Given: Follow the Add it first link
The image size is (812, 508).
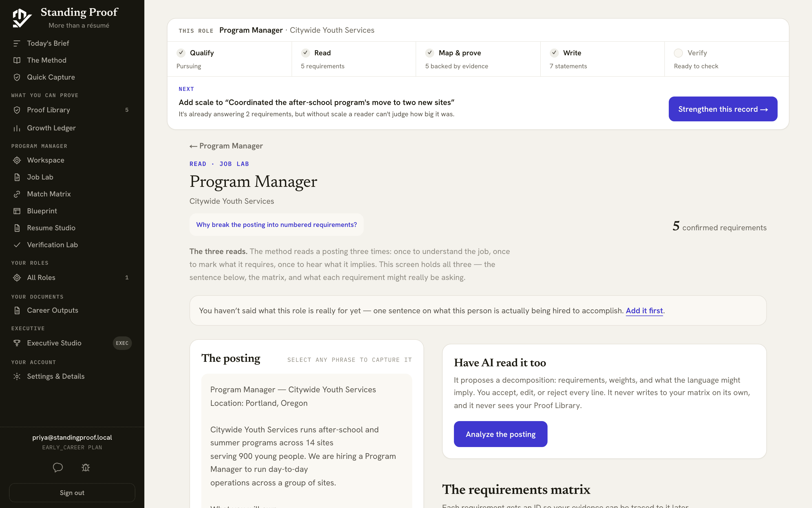Looking at the screenshot, I should 644,311.
